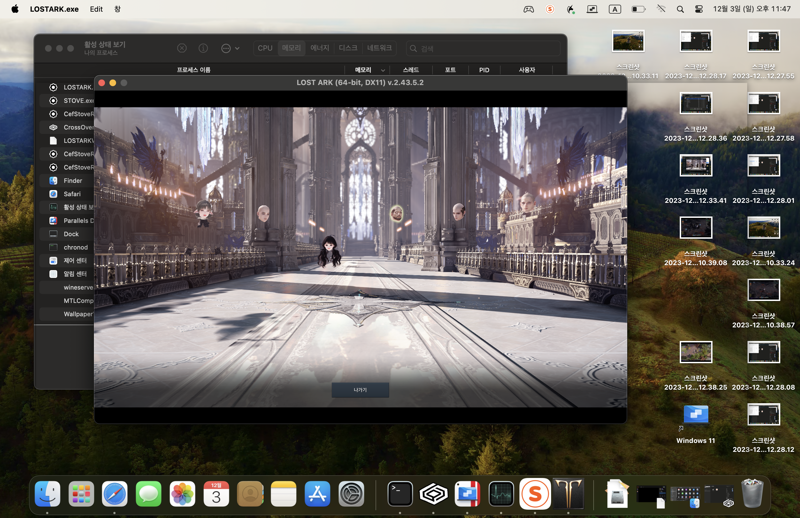The width and height of the screenshot is (800, 518).
Task: Open Contacts from the Dock
Action: (x=250, y=494)
